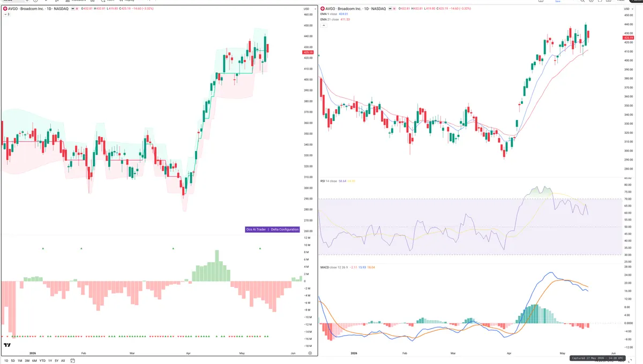Screen dimensions: 643x364
Task: Select the EMA 9 close indicator legend
Action: pyautogui.click(x=328, y=14)
